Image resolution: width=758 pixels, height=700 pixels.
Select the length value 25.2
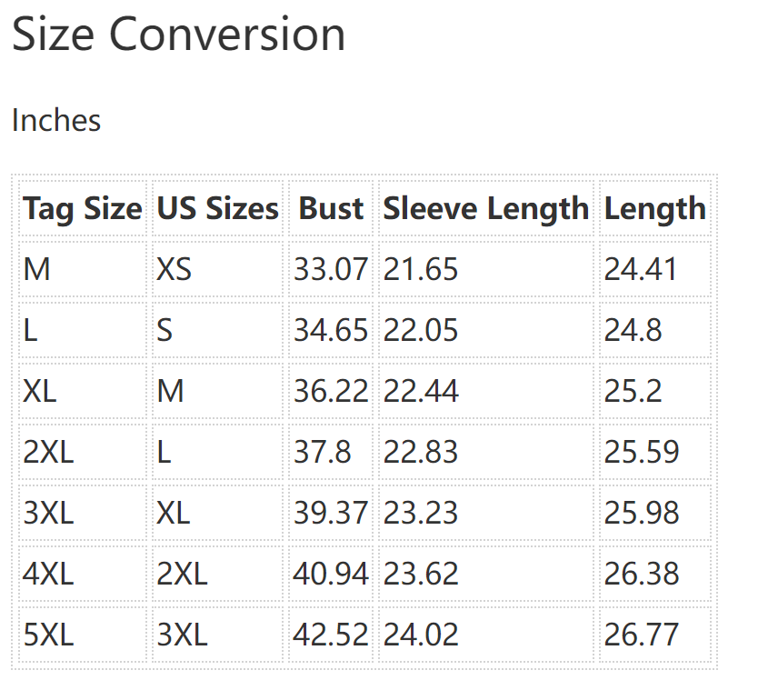(x=633, y=391)
